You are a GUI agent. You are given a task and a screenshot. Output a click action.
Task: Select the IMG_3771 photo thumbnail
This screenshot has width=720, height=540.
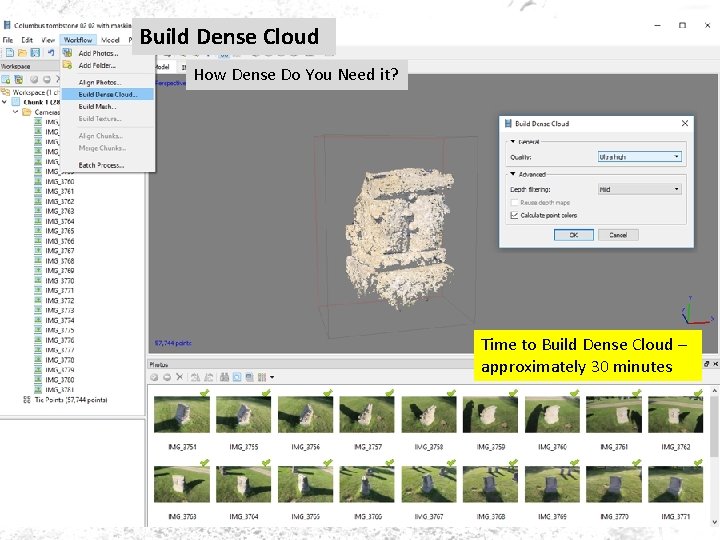675,484
